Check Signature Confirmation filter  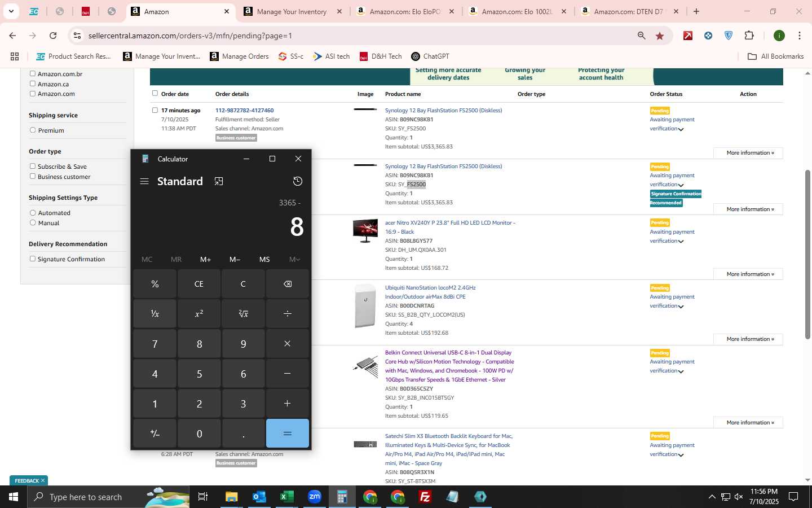click(33, 259)
